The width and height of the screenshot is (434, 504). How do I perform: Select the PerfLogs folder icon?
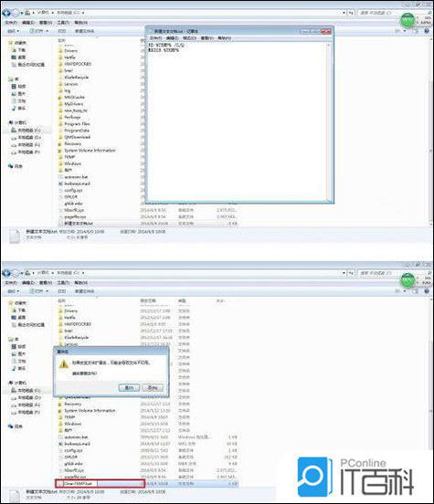60,117
